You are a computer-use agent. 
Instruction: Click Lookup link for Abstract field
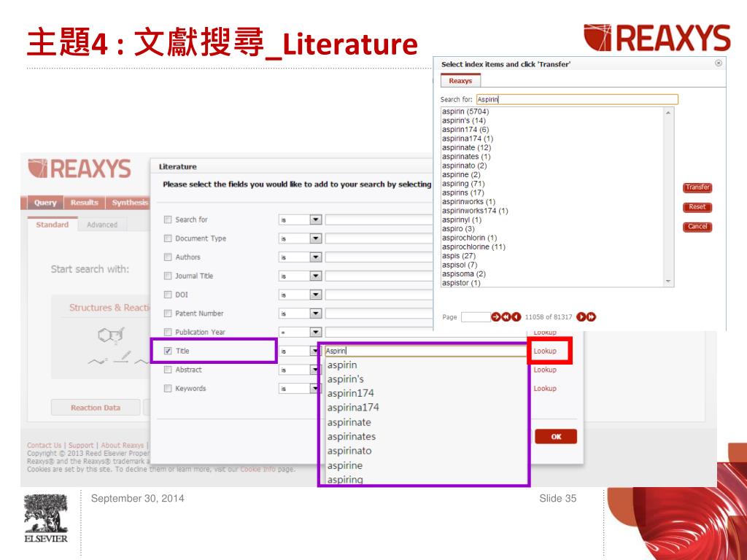coord(545,370)
